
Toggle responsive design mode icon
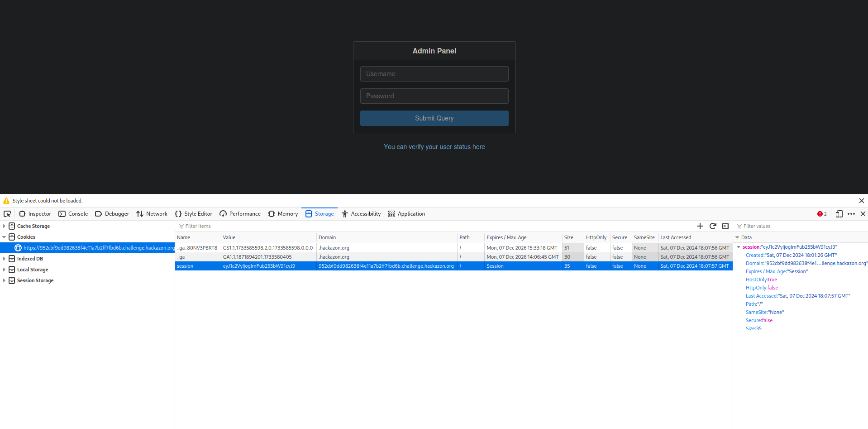pyautogui.click(x=839, y=214)
